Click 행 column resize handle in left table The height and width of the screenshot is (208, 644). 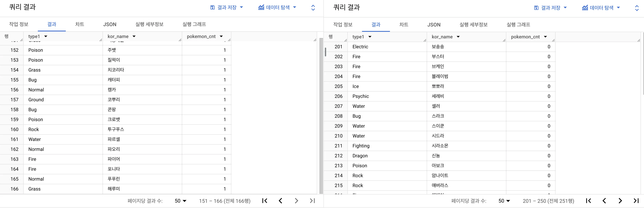click(21, 40)
